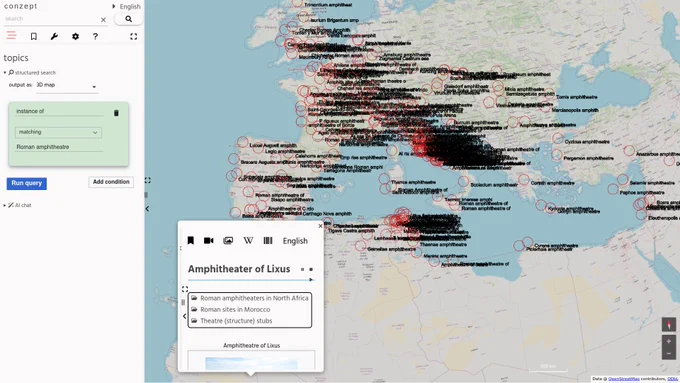Expand the sidebar English language selector
Screen dimensions: 680x383
[126, 7]
